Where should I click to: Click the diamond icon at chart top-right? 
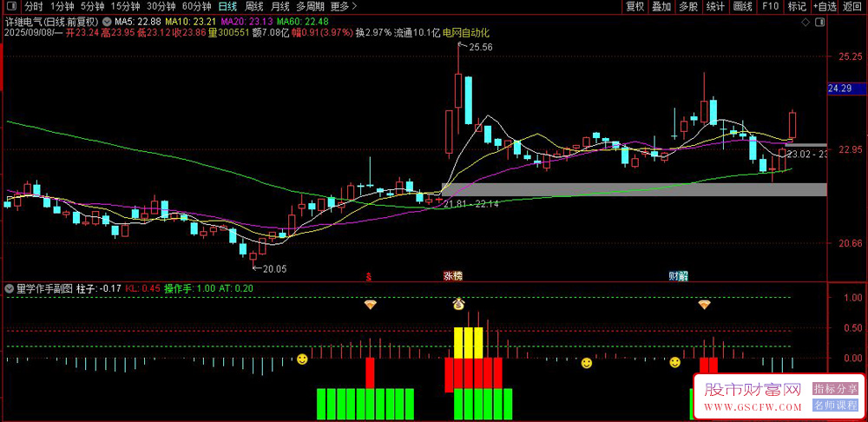pyautogui.click(x=806, y=23)
